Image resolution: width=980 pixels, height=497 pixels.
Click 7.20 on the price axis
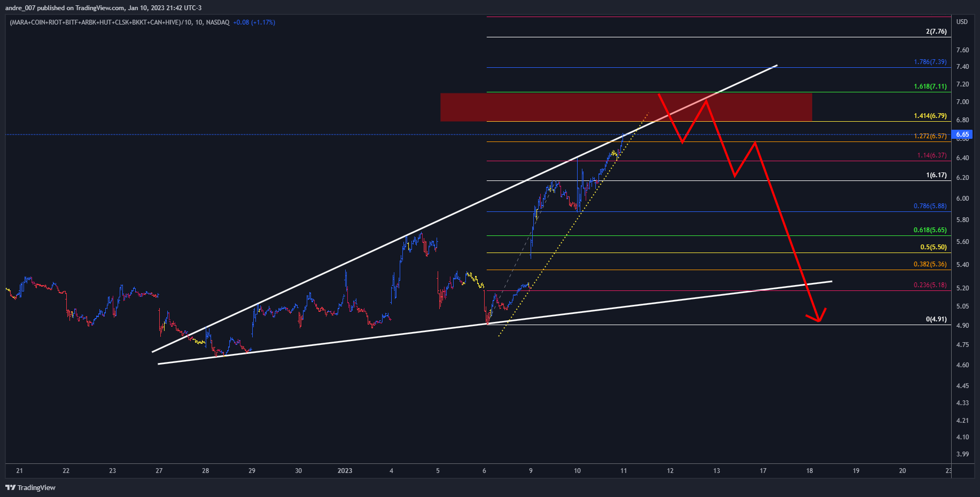pos(962,84)
